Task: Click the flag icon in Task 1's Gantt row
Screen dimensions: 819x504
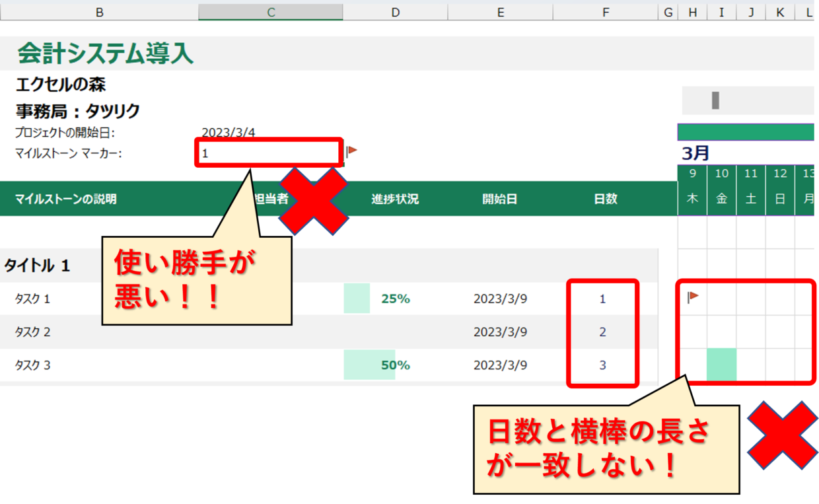Action: (692, 297)
